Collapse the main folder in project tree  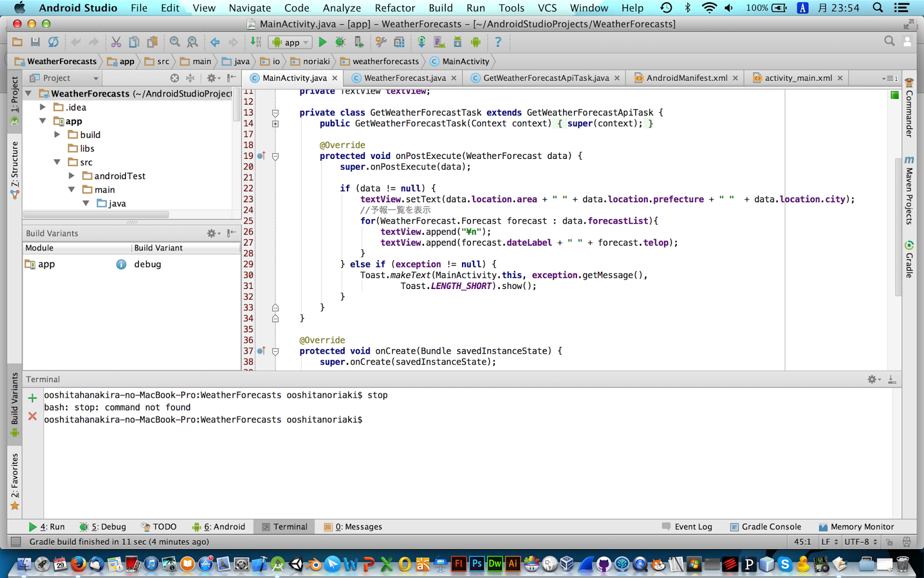72,190
